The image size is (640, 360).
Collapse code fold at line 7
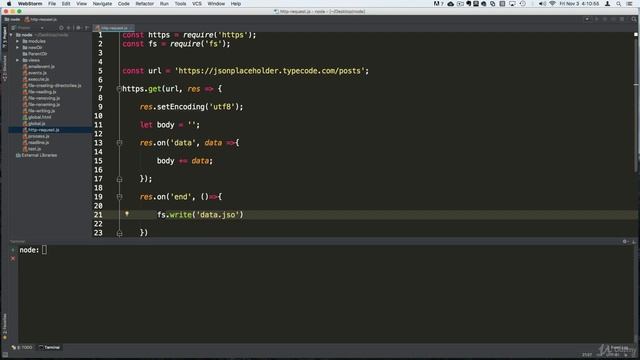tap(119, 89)
